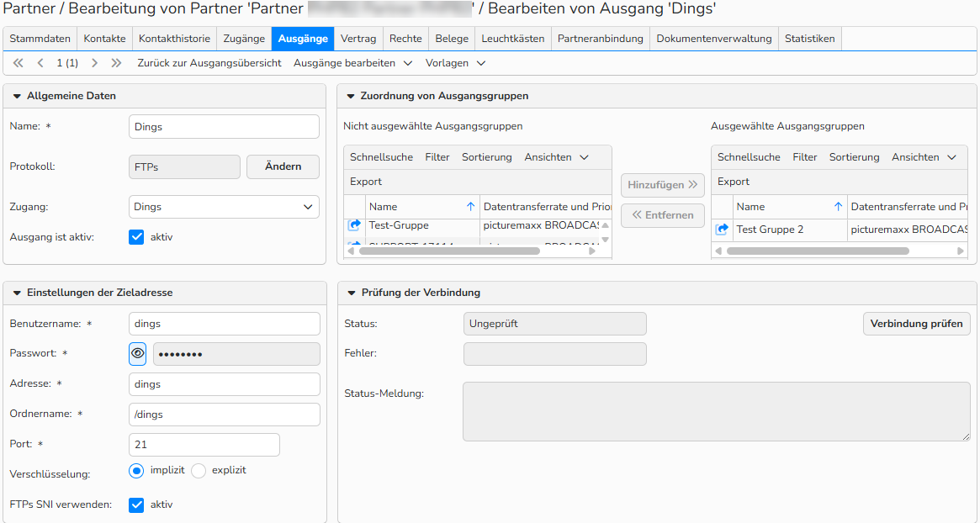
Task: Sort right Name column ascending arrow
Action: click(x=838, y=207)
